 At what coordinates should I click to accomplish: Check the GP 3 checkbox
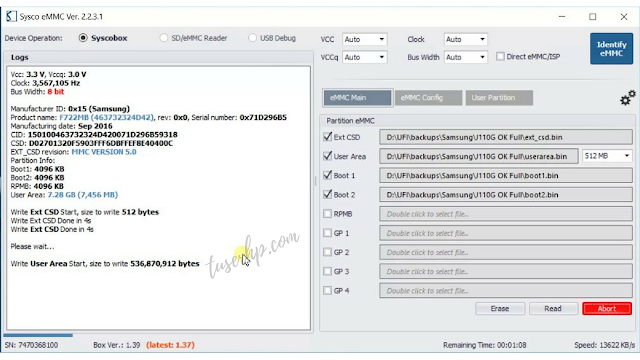327,271
